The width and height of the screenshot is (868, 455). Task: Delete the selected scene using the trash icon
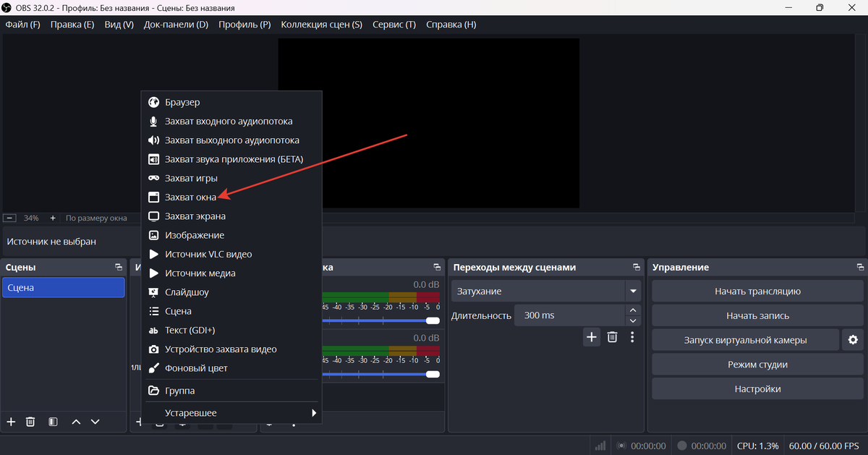30,422
